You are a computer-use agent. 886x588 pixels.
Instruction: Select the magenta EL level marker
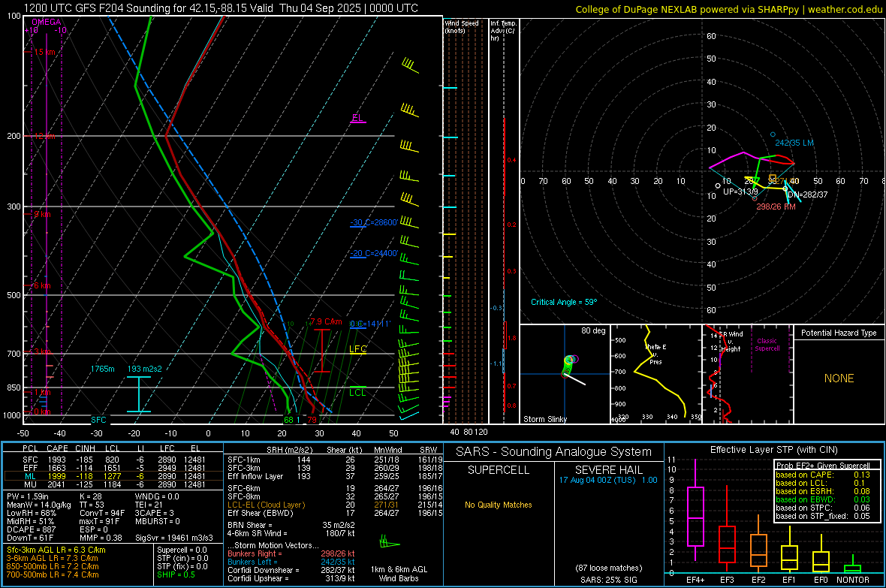[x=357, y=118]
